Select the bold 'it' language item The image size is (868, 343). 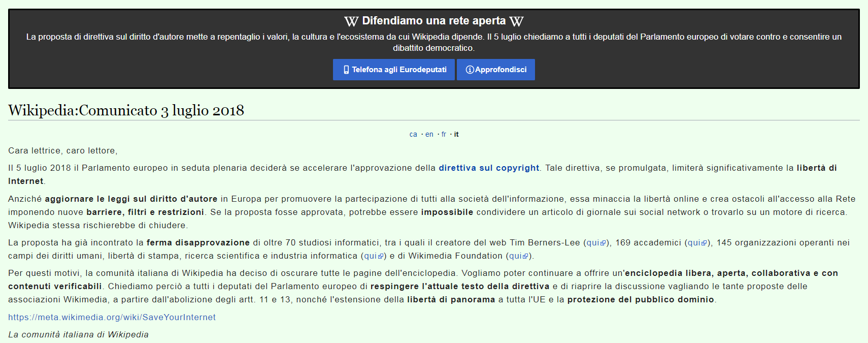[x=456, y=135]
